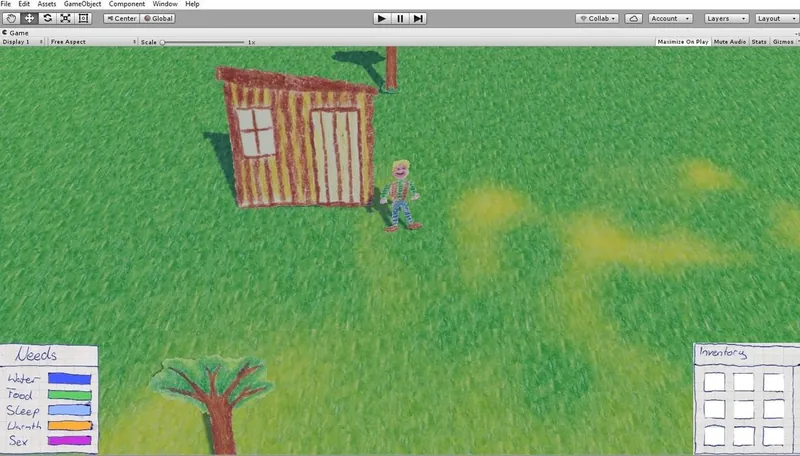Click the Needs panel title
Viewport: 800px width, 456px height.
(36, 354)
